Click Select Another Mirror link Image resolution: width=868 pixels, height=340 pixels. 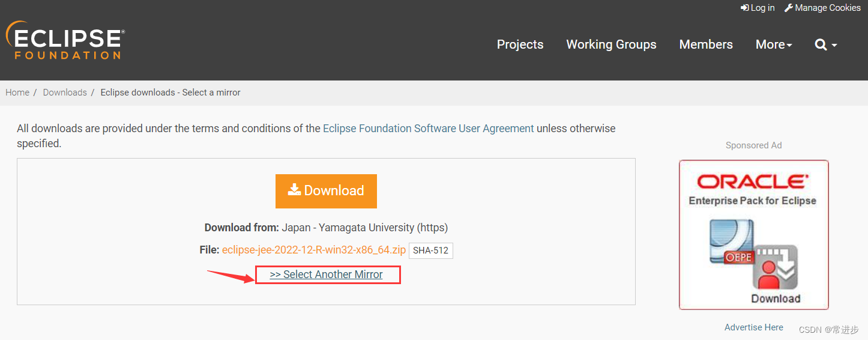[x=327, y=275]
